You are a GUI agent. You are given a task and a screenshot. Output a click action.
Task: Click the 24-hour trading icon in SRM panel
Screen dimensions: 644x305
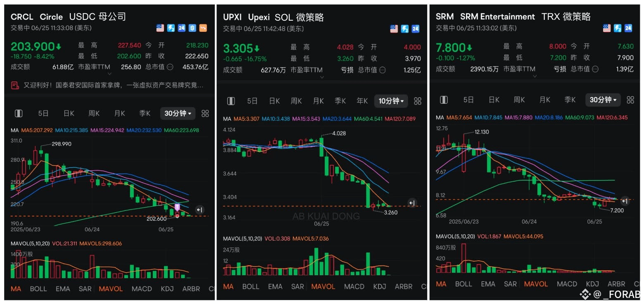pos(628,28)
